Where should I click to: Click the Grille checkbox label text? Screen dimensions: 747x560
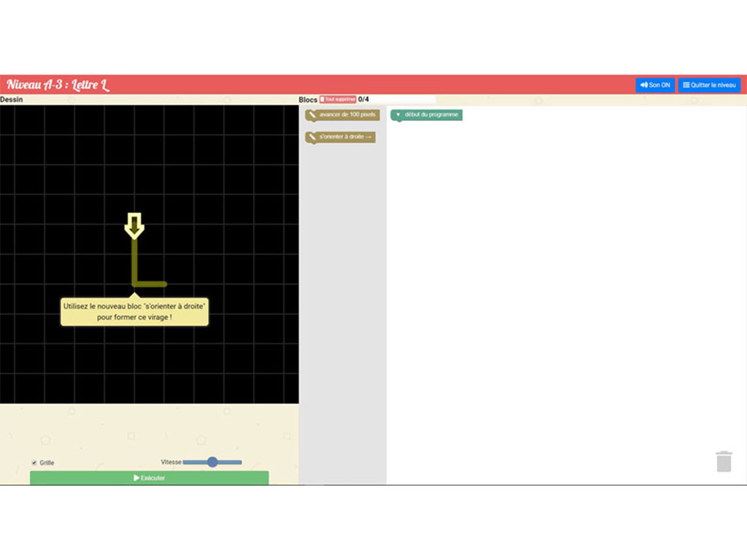coord(47,463)
